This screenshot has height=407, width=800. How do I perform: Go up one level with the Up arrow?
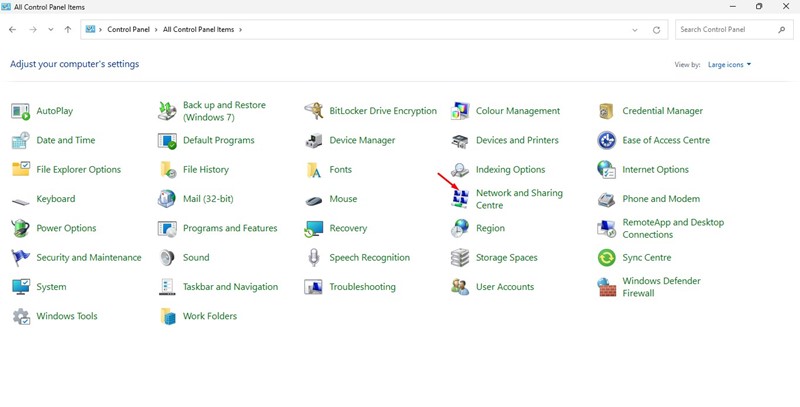pyautogui.click(x=68, y=30)
